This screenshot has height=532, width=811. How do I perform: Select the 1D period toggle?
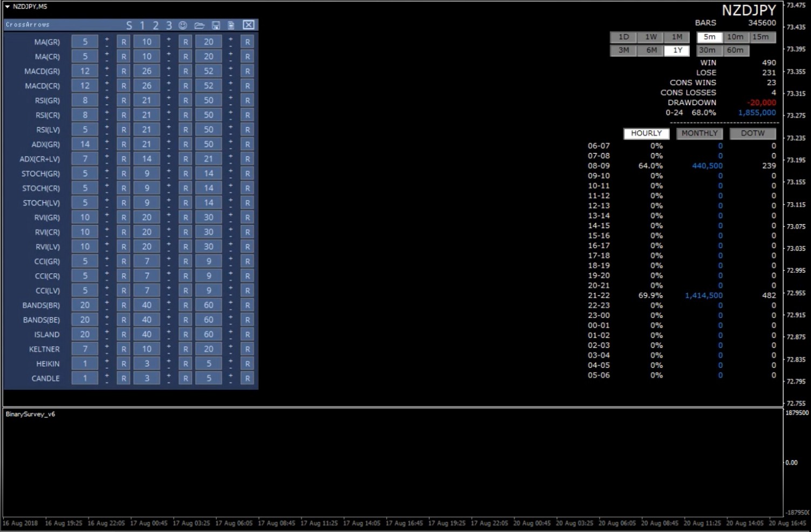tap(623, 37)
